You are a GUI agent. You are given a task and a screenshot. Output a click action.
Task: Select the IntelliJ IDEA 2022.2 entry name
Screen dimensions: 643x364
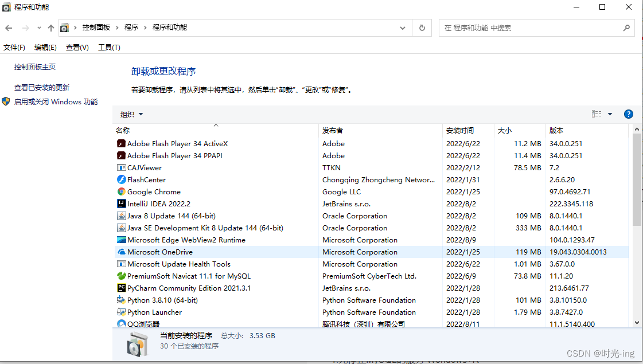coord(159,203)
